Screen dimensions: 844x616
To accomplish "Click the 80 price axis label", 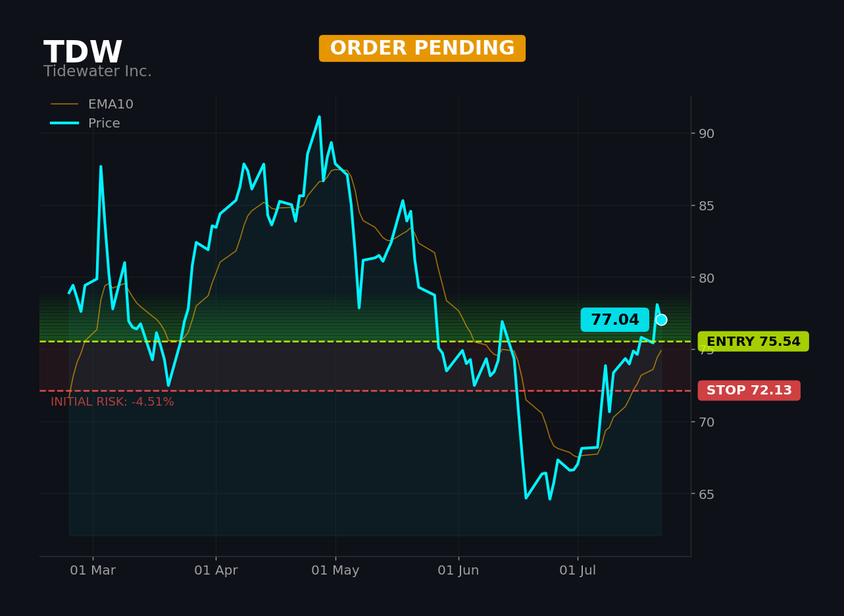I will [x=707, y=278].
